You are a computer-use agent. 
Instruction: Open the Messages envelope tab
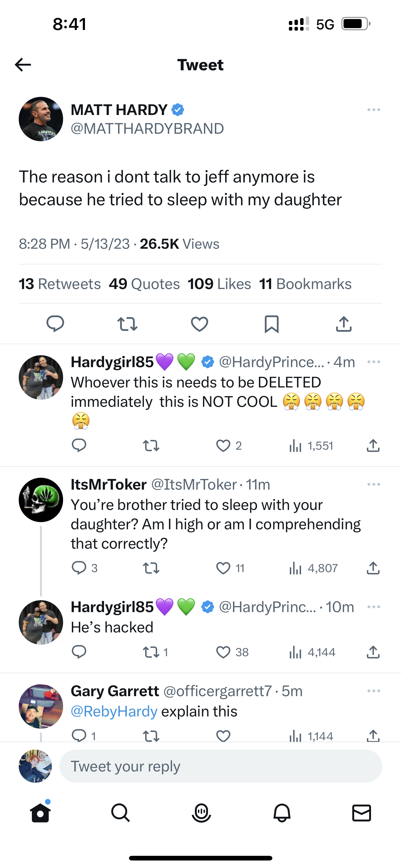coord(362,813)
